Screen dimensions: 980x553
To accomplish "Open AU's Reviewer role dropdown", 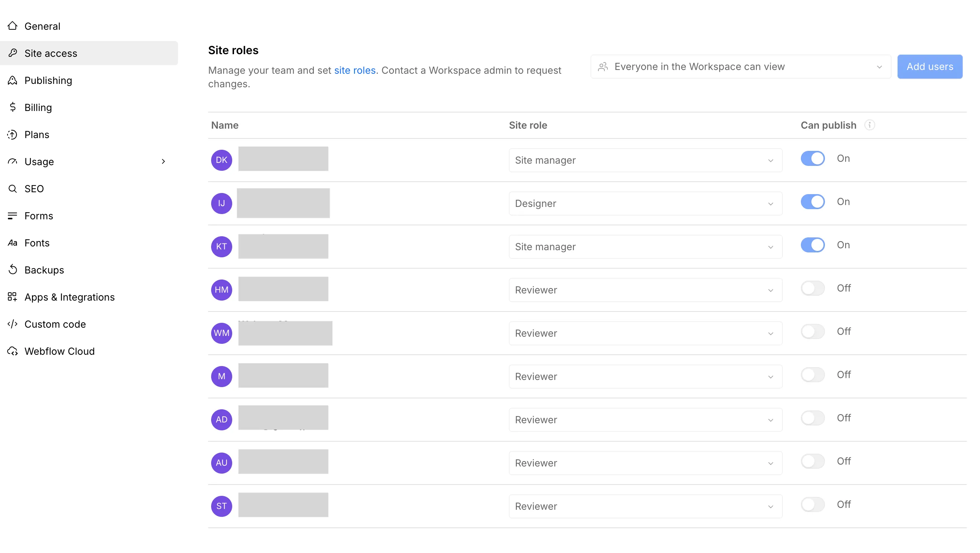I will 645,463.
